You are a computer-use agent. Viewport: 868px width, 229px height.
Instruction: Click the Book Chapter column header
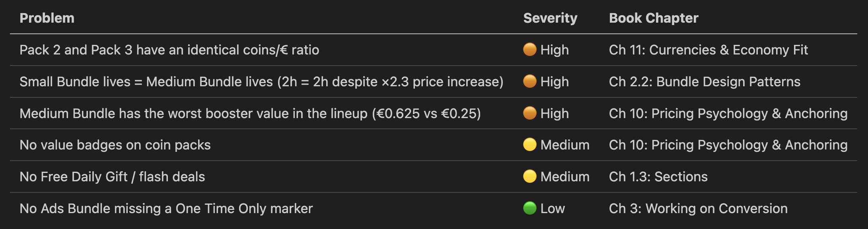654,18
